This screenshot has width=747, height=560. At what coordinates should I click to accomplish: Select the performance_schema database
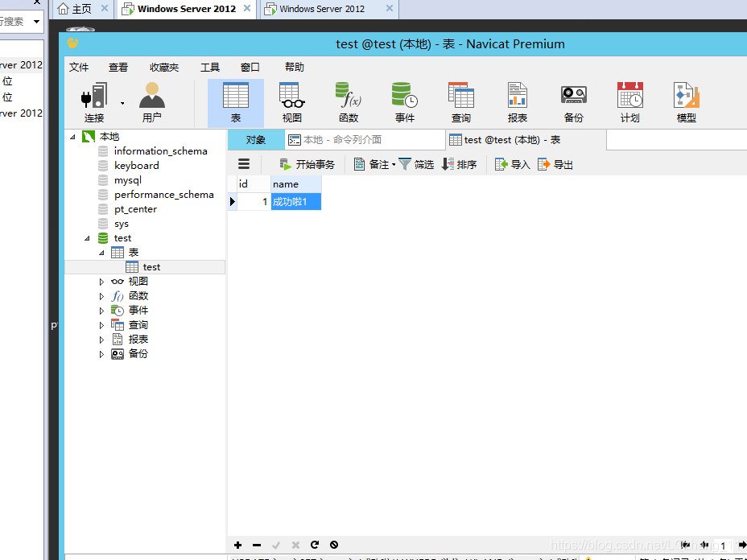point(164,194)
